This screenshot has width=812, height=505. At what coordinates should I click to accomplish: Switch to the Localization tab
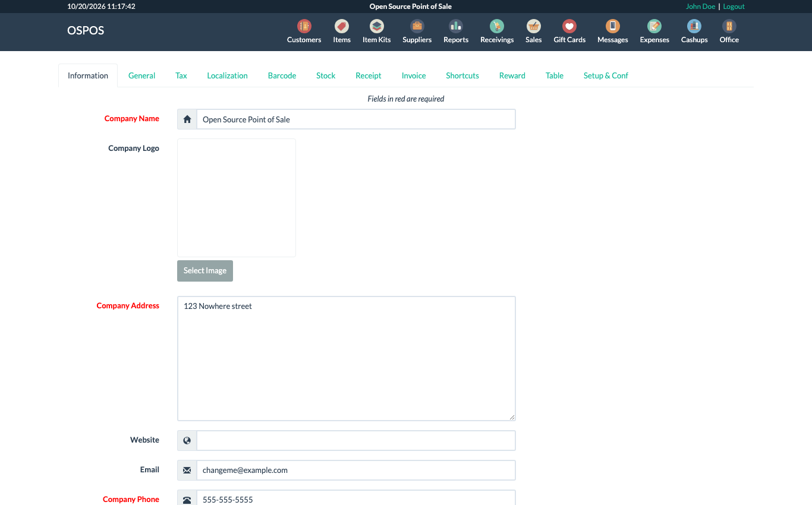point(227,75)
